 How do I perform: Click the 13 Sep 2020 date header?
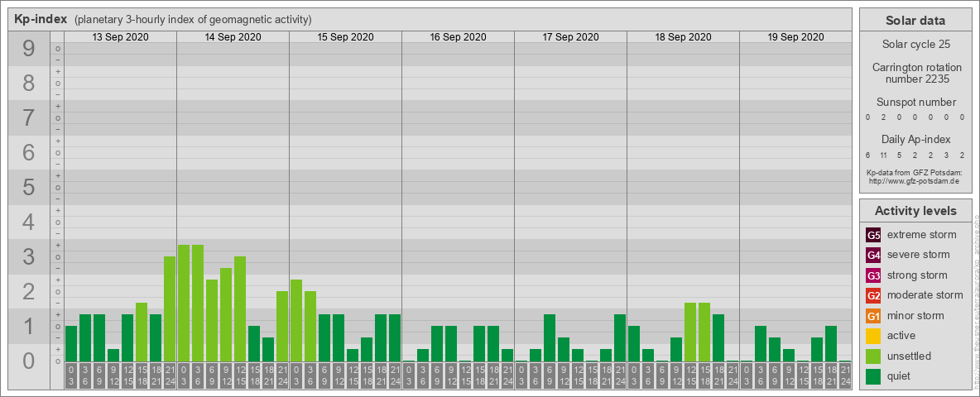[x=121, y=37]
